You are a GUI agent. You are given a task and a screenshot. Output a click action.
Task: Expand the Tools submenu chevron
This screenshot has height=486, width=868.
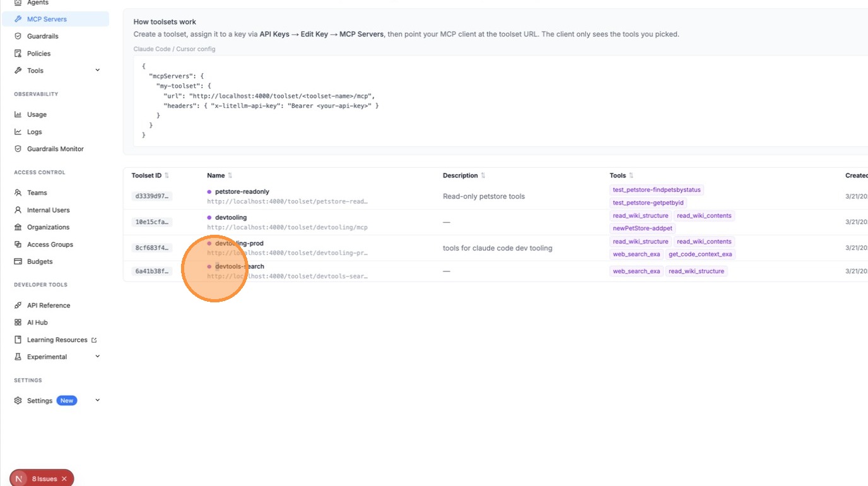[x=97, y=70]
